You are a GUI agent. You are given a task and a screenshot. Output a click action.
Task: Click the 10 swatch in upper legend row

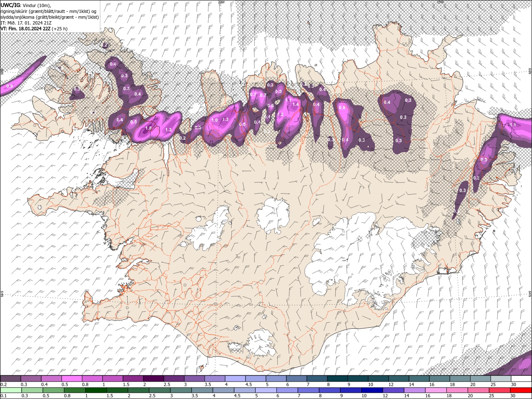click(x=378, y=379)
